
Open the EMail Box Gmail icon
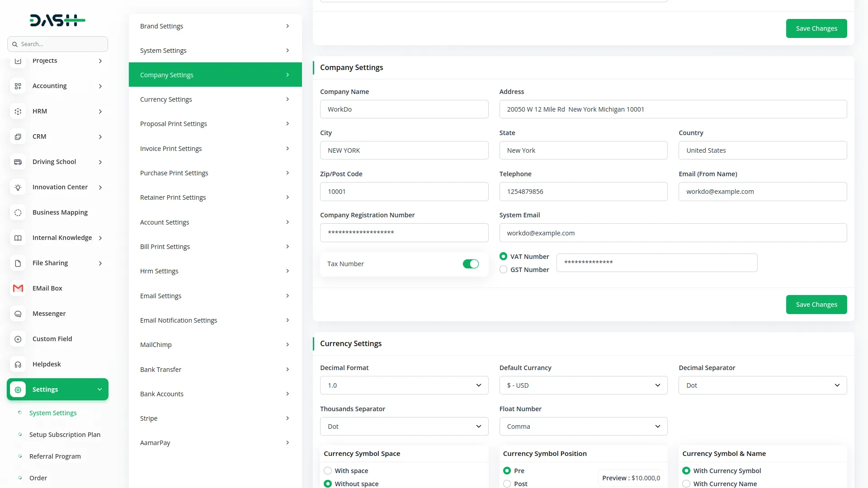tap(18, 288)
